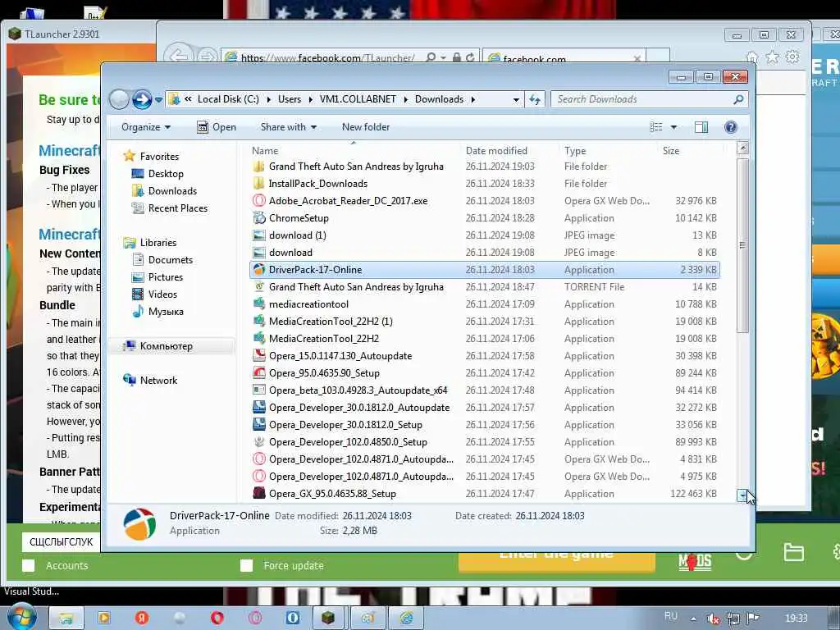Click the muted volume tray icon
Image resolution: width=840 pixels, height=630 pixels.
point(713,619)
